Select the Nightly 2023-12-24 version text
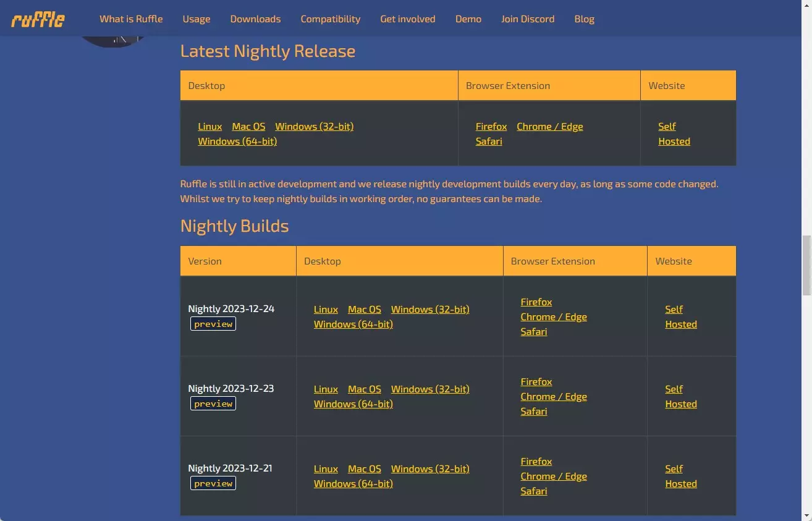 point(231,308)
